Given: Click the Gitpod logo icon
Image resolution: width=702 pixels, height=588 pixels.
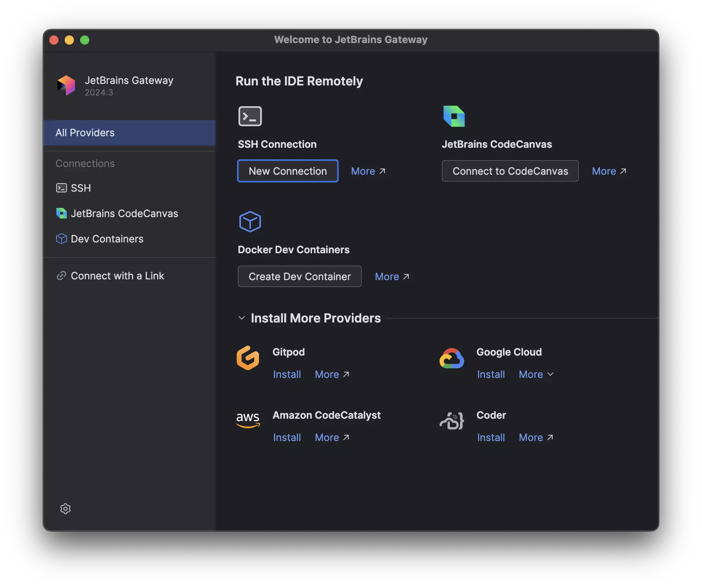Looking at the screenshot, I should point(248,358).
